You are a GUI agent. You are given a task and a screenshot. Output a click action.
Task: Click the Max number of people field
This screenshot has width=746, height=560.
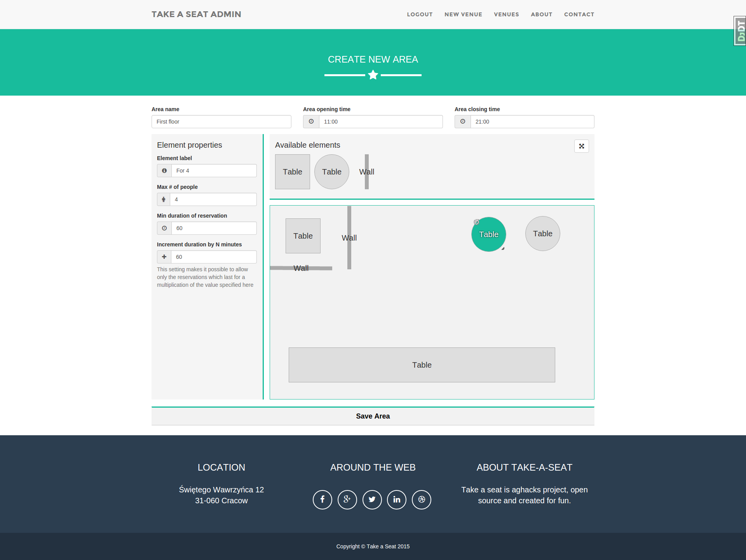[x=213, y=199]
